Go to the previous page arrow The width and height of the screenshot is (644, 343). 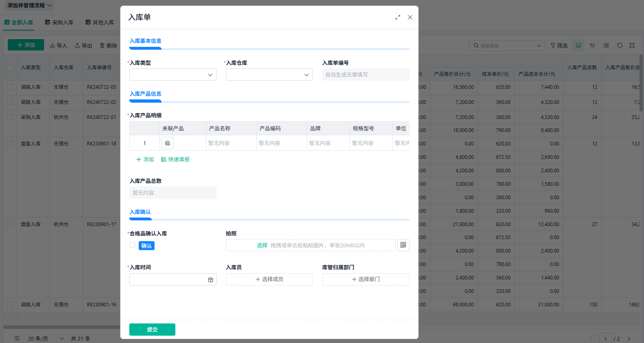[x=591, y=339]
